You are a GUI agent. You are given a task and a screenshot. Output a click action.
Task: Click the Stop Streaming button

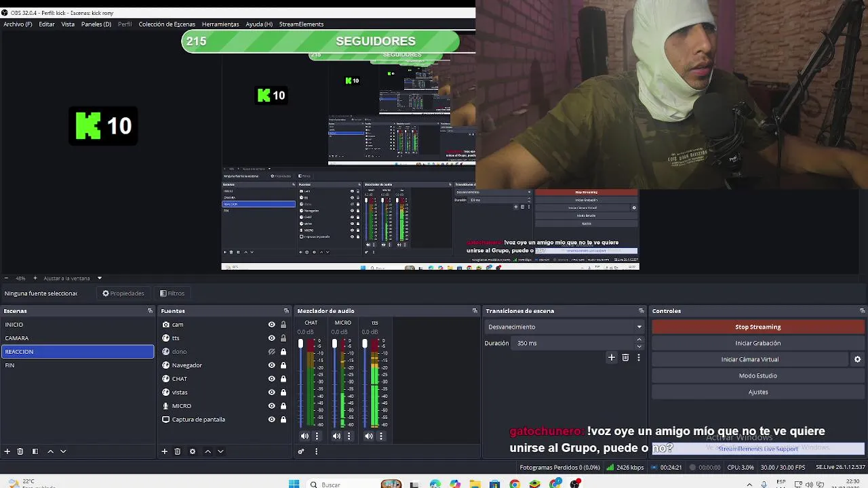coord(757,327)
